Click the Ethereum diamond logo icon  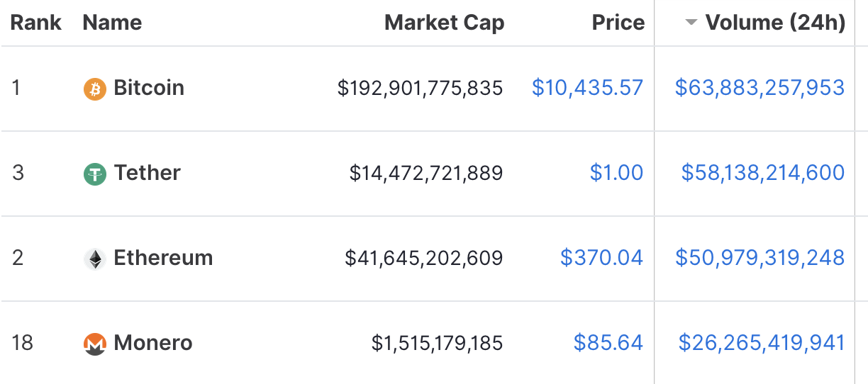95,259
